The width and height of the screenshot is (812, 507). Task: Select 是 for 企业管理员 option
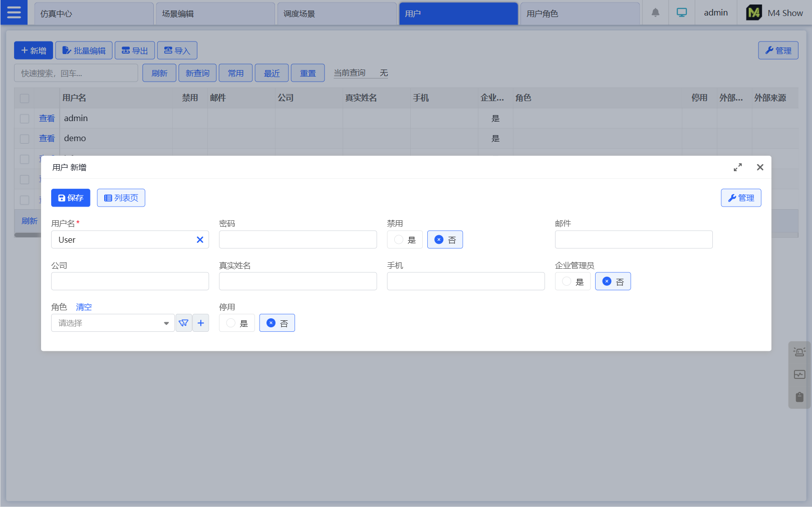click(573, 282)
